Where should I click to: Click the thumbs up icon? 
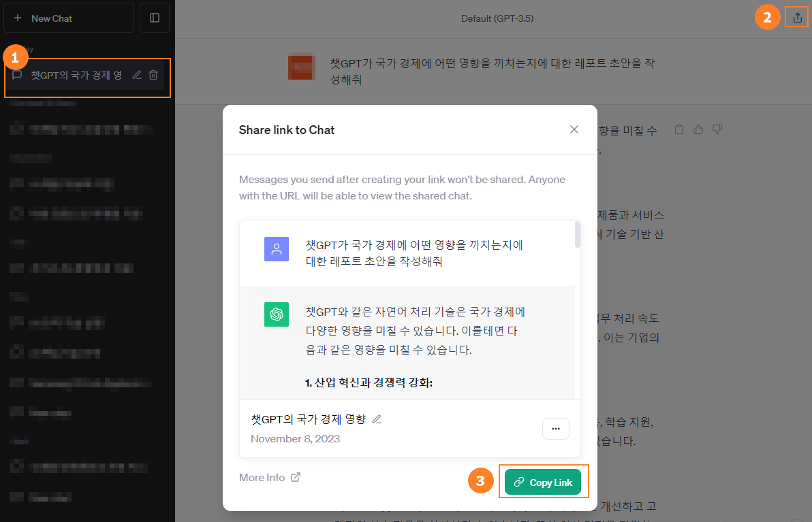point(698,129)
